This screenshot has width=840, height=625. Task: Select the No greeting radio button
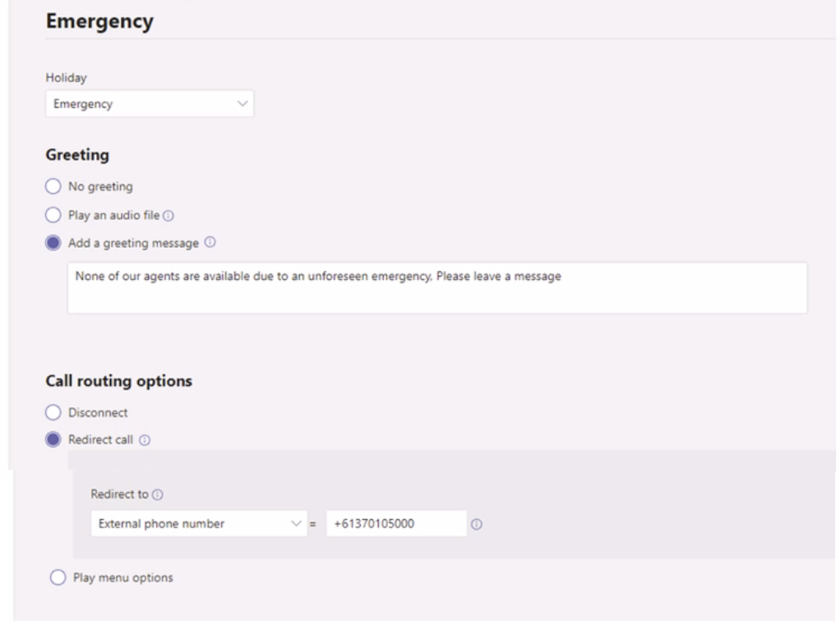pos(53,186)
